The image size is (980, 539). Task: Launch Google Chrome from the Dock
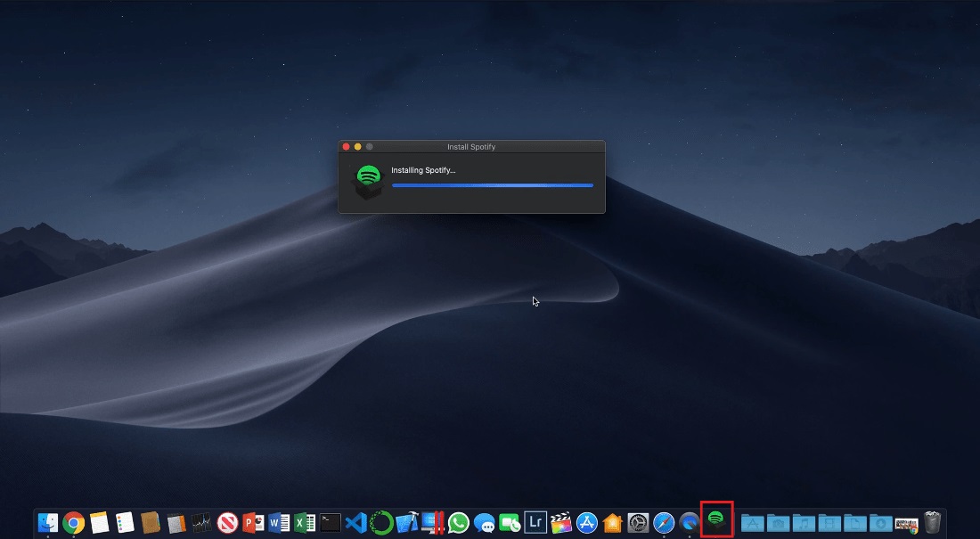74,522
